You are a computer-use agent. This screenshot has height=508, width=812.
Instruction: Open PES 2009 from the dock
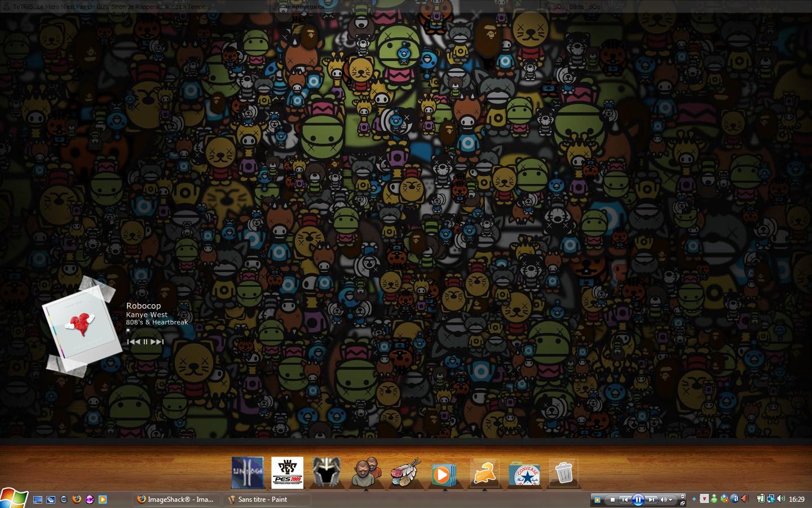[x=287, y=472]
